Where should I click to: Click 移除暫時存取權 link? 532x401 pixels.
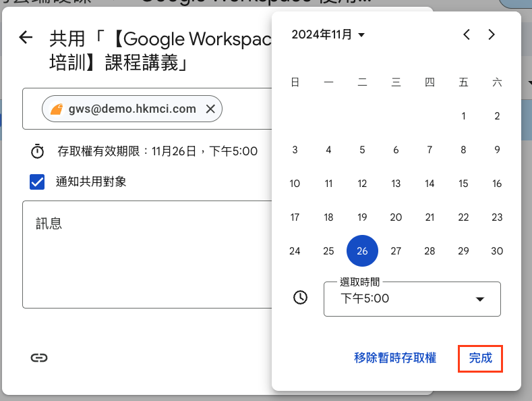click(x=395, y=358)
